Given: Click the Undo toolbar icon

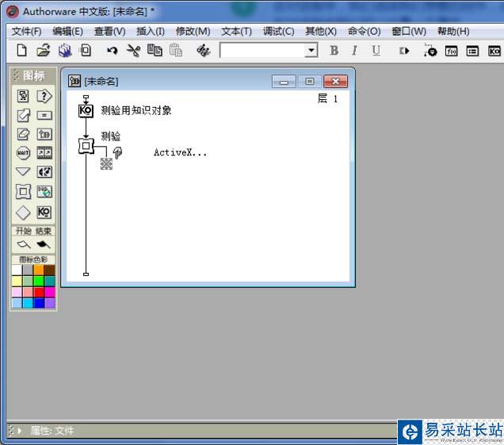Looking at the screenshot, I should coord(113,51).
